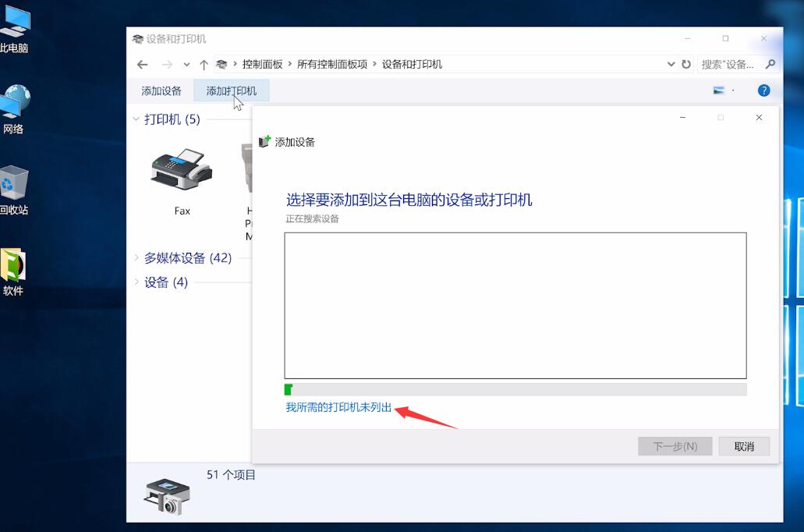Open the Help icon in the toolbar
Viewport: 804px width, 532px height.
[x=763, y=90]
